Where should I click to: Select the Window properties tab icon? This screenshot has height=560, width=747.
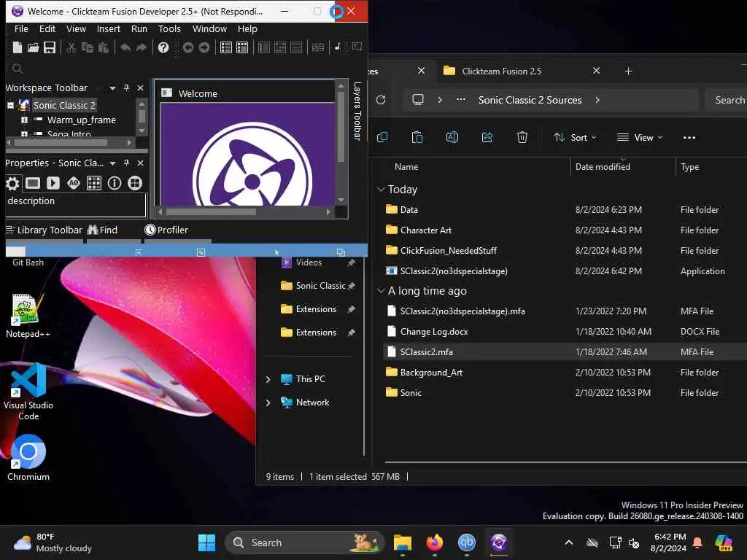pos(32,183)
